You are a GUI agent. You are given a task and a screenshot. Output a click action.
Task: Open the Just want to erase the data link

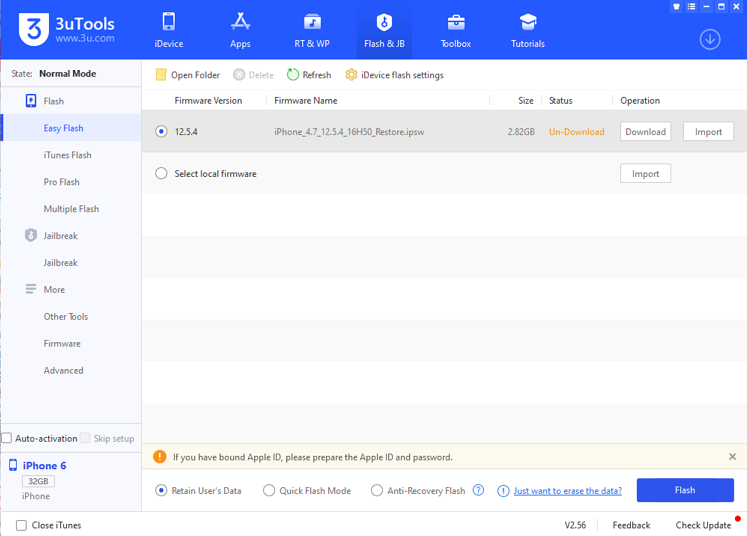[567, 491]
